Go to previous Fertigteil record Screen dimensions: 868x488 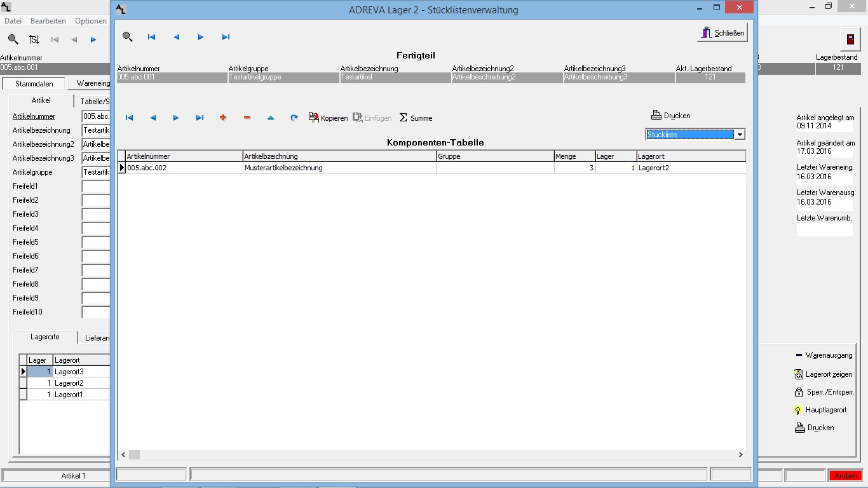[177, 37]
